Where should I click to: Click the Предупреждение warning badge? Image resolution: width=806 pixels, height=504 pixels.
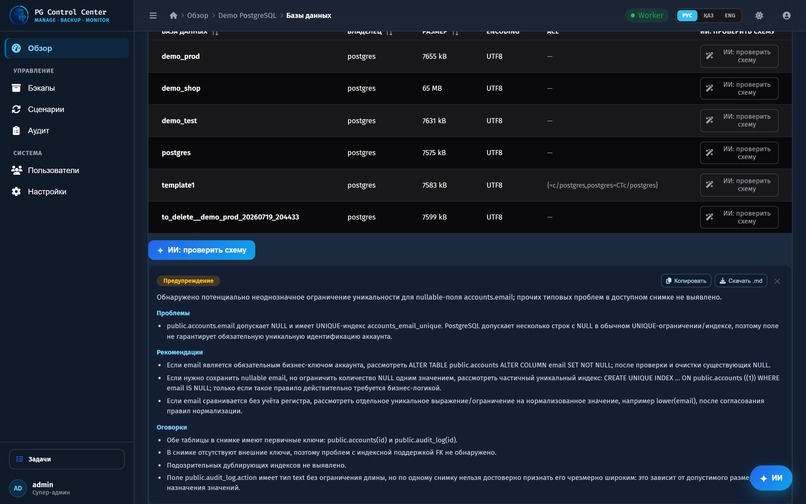188,281
